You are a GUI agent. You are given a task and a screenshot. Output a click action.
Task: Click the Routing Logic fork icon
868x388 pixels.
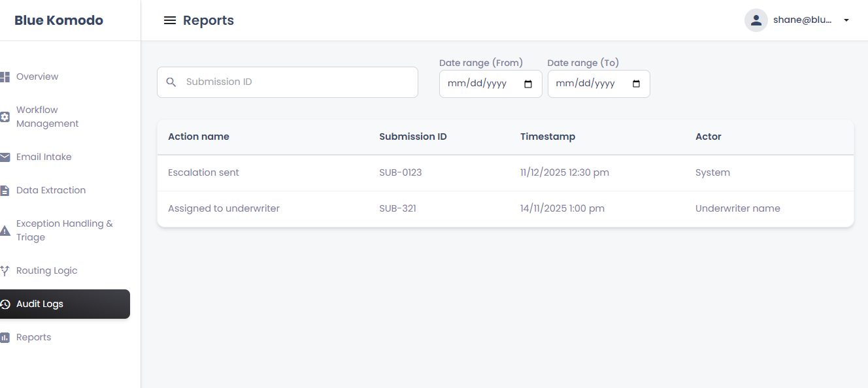point(5,270)
